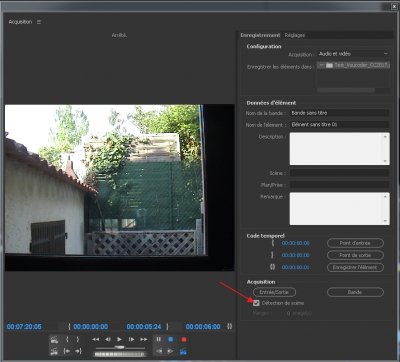Click the Entrée/Sortie acquisition button
This screenshot has width=400, height=362.
(274, 292)
